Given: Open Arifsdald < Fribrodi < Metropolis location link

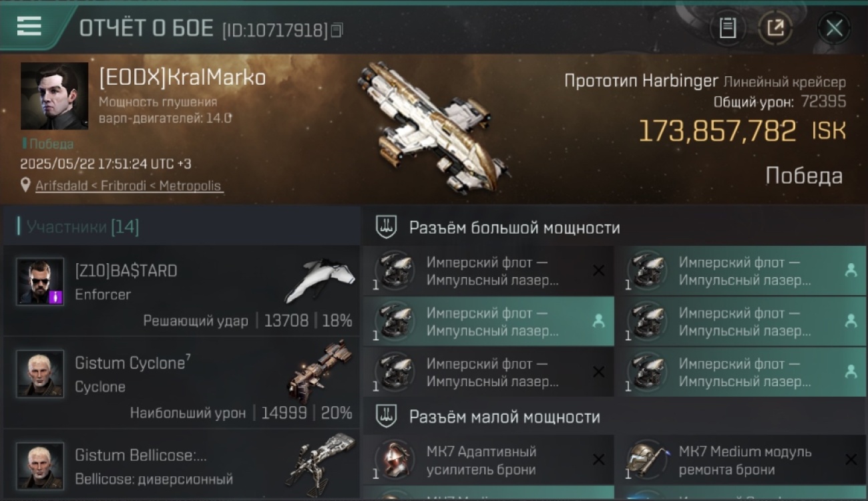Looking at the screenshot, I should pos(128,186).
